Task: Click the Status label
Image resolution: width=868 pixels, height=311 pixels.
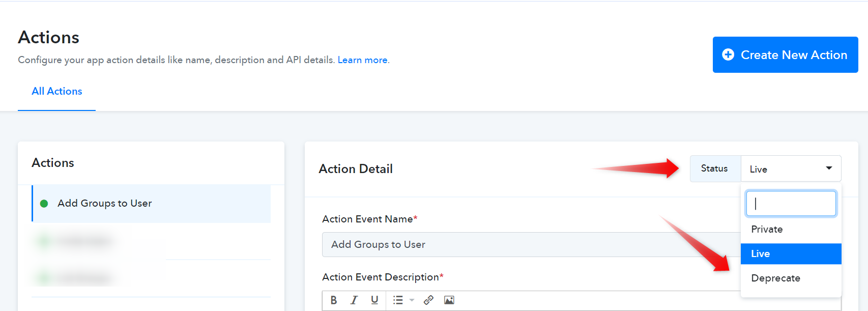Action: [x=714, y=168]
